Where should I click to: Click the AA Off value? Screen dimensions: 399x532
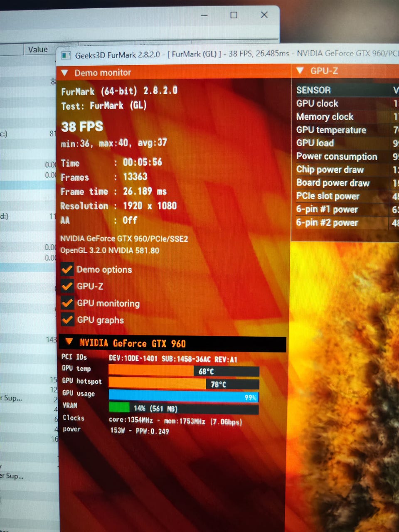(x=130, y=220)
